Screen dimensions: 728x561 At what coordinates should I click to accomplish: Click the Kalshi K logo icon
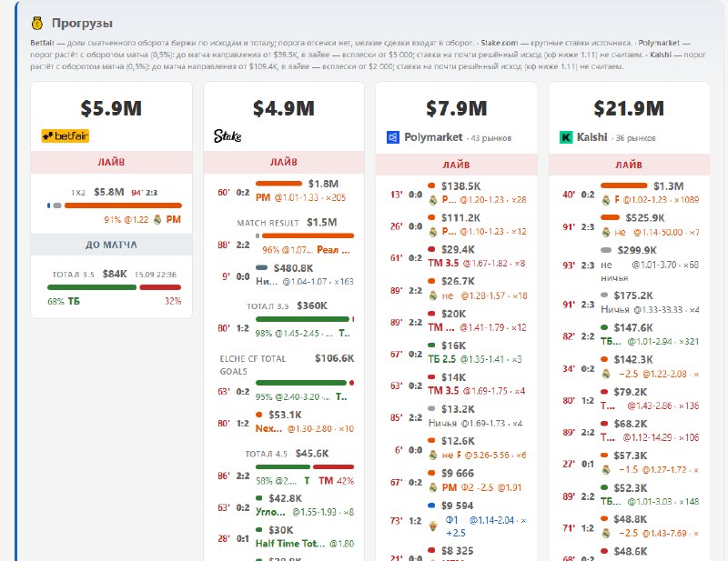pos(566,137)
